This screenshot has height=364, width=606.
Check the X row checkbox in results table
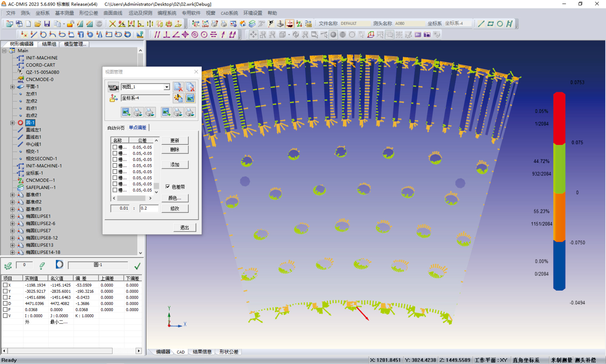tap(5, 285)
